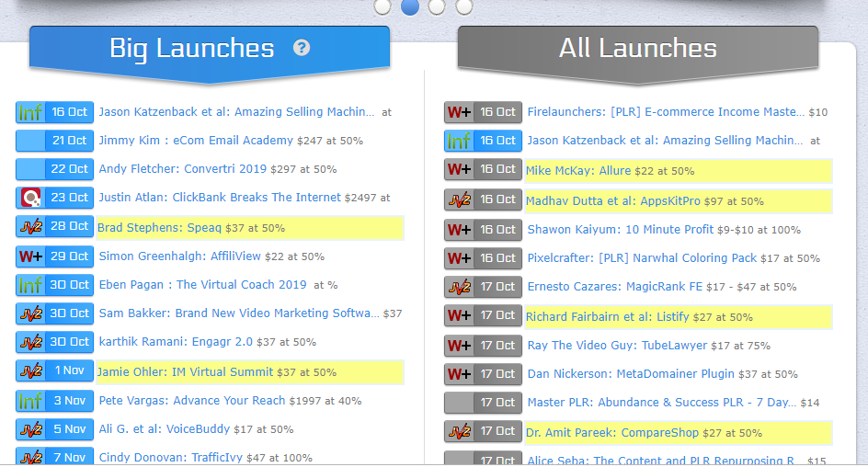Open karthik Ramani Engagr 2.0 link
This screenshot has height=467, width=868.
[x=176, y=342]
